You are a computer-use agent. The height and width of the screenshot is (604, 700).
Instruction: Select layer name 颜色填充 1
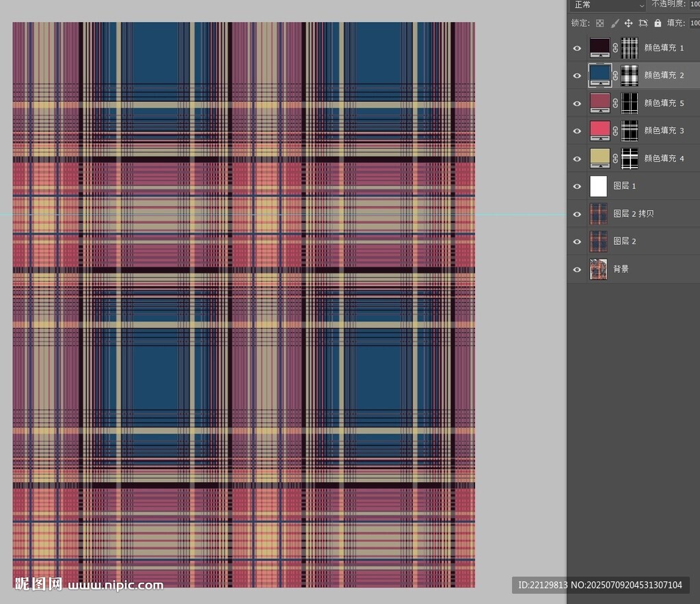tap(664, 48)
